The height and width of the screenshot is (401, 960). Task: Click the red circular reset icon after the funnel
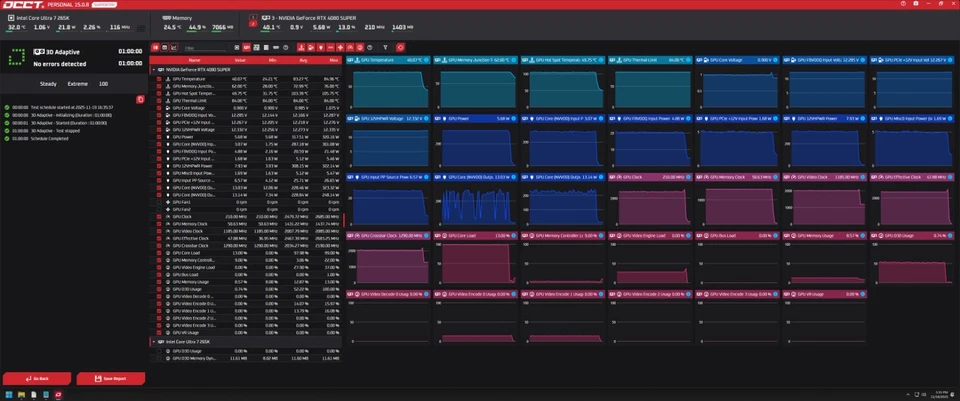click(x=401, y=47)
